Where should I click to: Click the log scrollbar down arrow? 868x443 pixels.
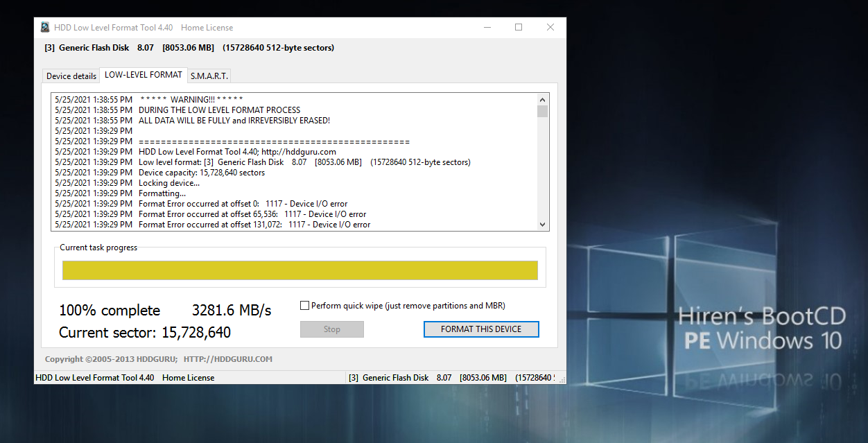pos(542,225)
